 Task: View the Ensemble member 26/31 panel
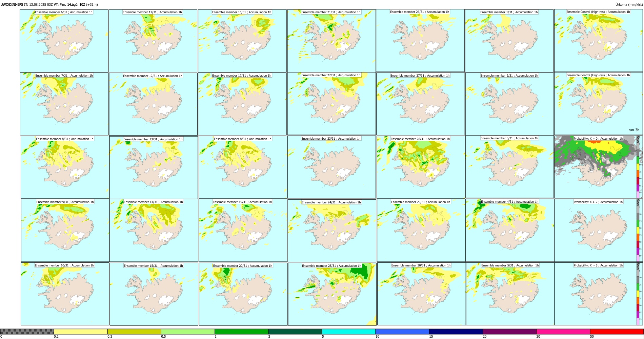tap(420, 40)
